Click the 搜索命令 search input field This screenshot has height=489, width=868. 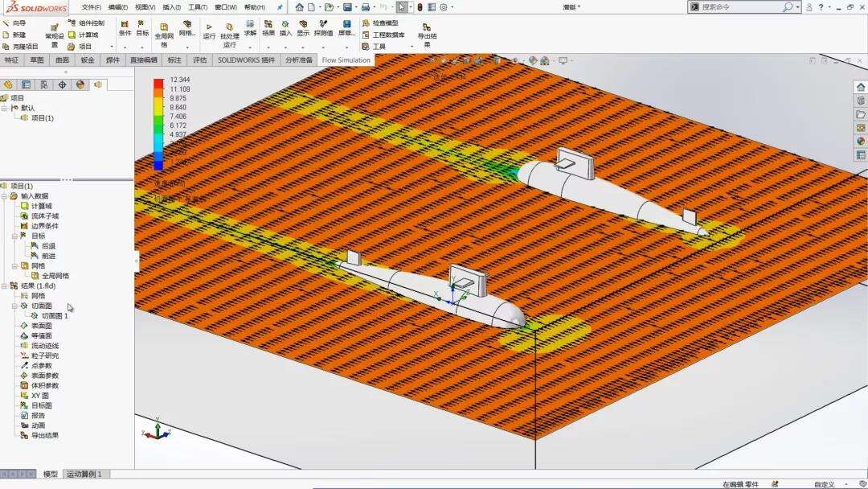739,7
